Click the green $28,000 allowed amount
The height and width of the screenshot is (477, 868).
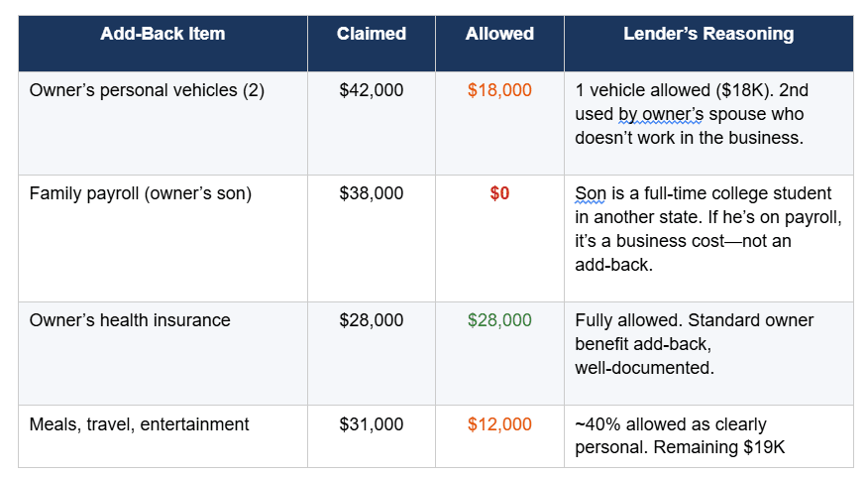point(499,320)
